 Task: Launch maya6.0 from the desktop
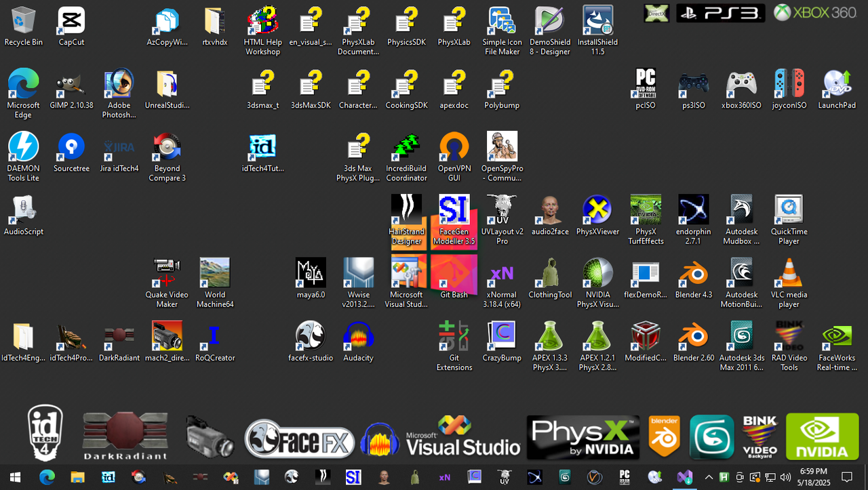coord(311,279)
